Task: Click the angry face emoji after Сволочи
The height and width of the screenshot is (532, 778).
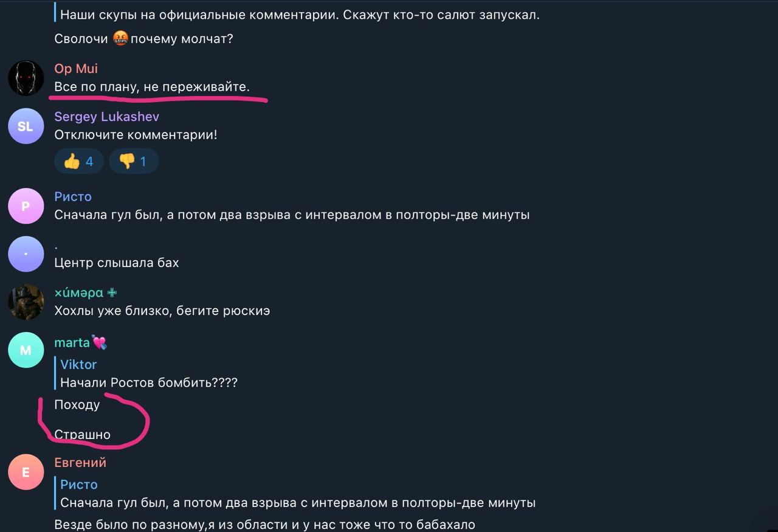Action: [x=120, y=39]
